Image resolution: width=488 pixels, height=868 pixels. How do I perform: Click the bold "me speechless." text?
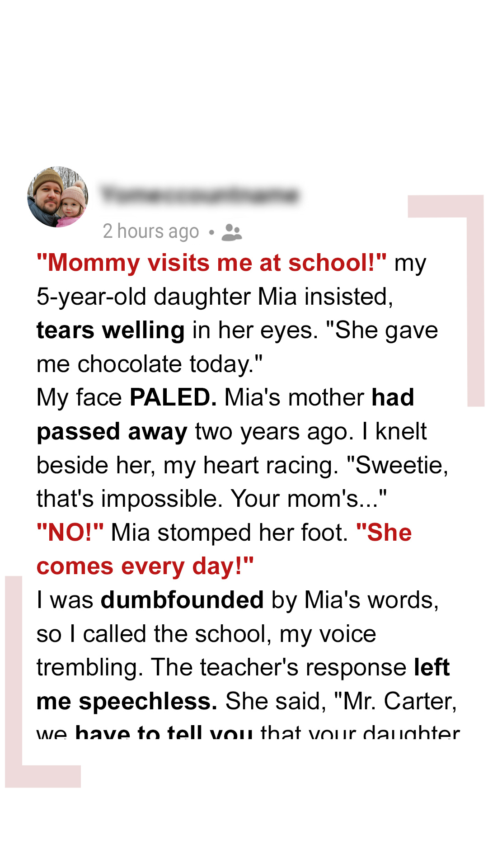[x=127, y=701]
